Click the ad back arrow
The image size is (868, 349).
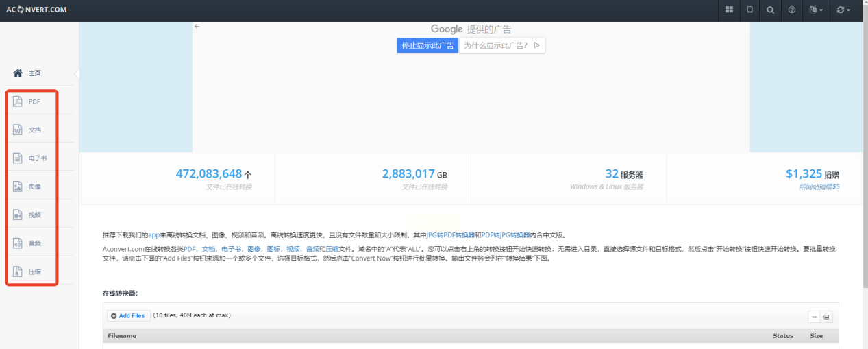click(197, 26)
